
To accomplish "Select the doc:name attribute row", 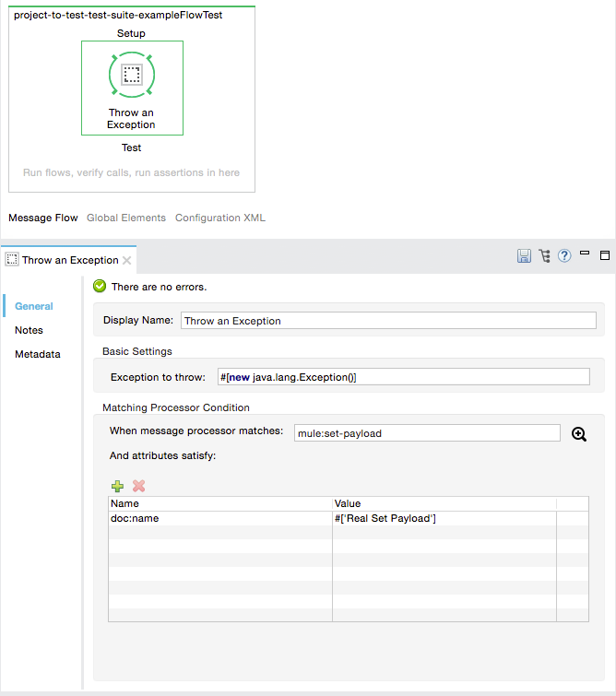I will pos(219,518).
